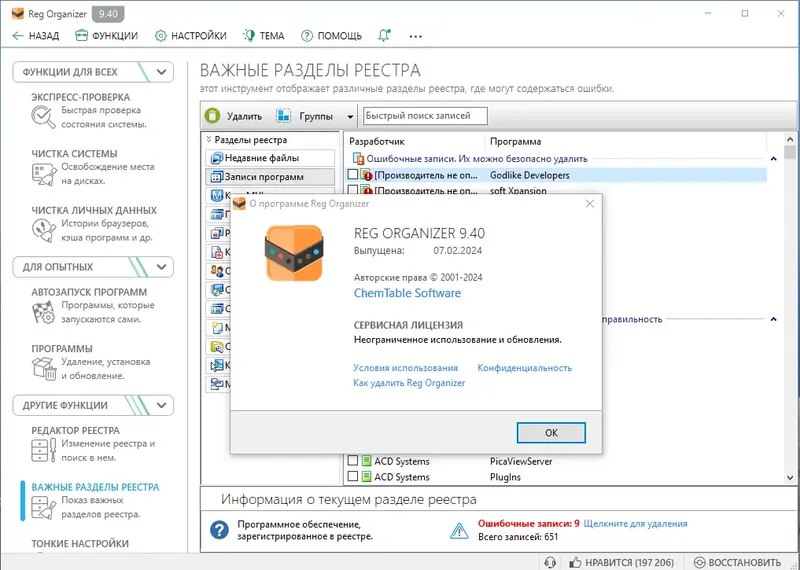Image resolution: width=800 pixels, height=570 pixels.
Task: Open the ФУНКЦИИ menu
Action: click(106, 36)
